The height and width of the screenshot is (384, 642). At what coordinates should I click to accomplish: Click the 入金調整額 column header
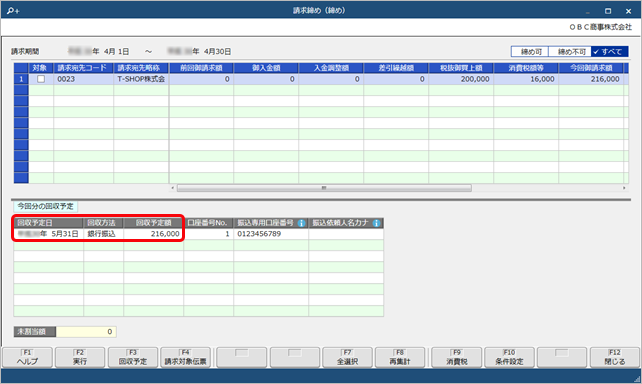tap(331, 68)
